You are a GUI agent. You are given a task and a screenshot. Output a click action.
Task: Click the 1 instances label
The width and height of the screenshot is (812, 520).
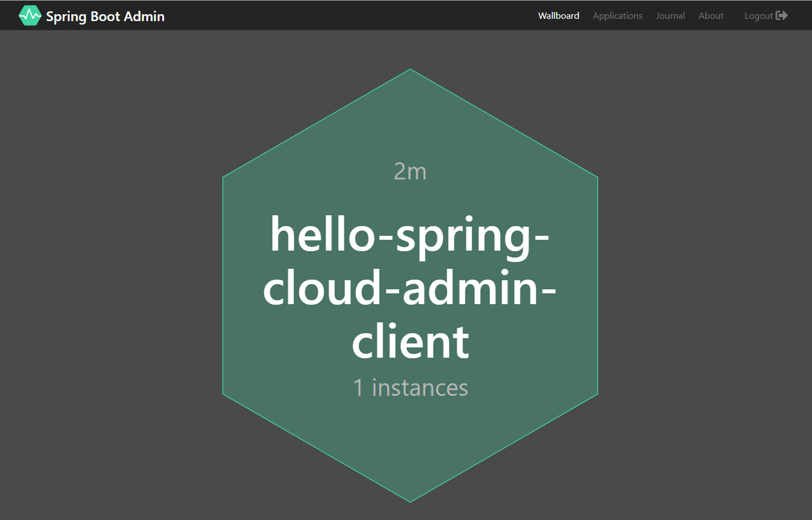[x=411, y=387]
